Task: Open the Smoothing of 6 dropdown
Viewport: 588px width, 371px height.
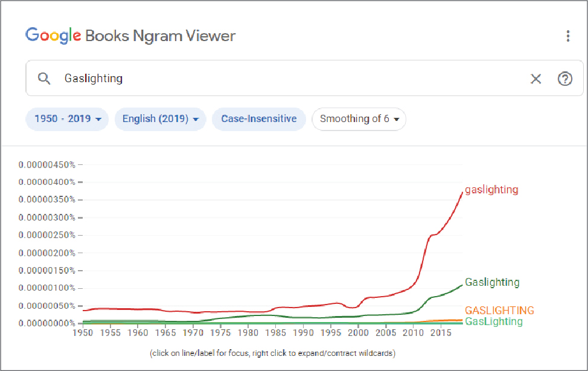Action: (359, 118)
